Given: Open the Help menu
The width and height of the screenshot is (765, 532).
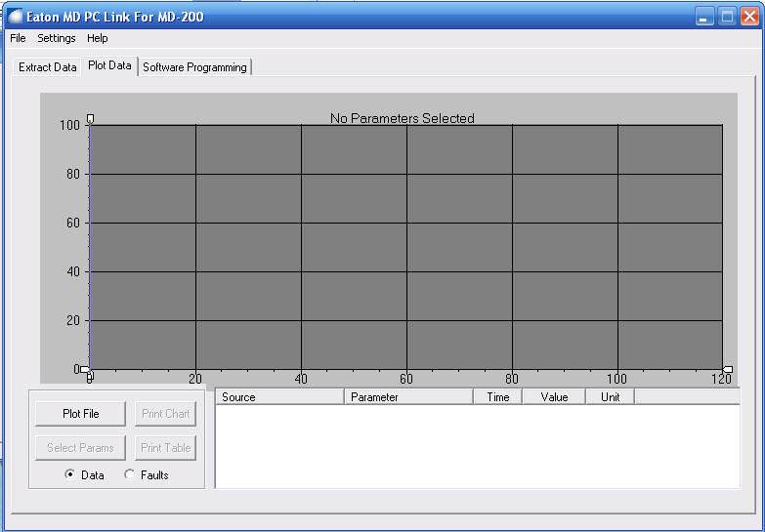Looking at the screenshot, I should coord(98,38).
